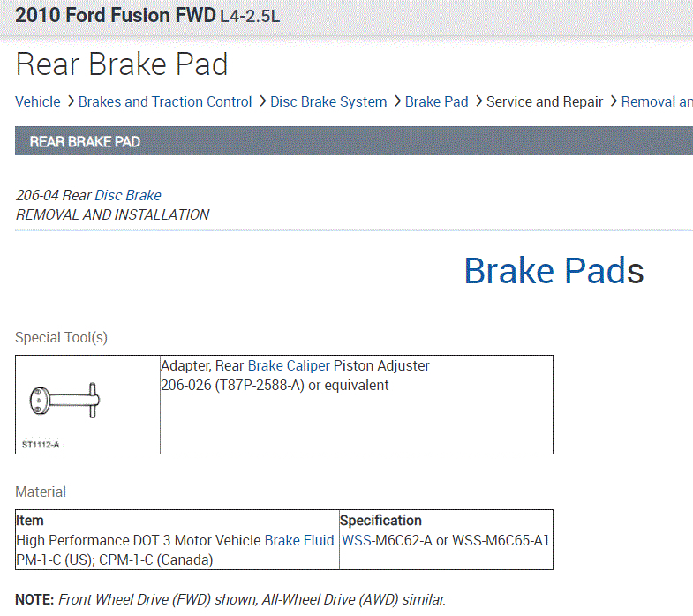Select the Brake Pad breadcrumb link
The image size is (693, 616).
436,101
